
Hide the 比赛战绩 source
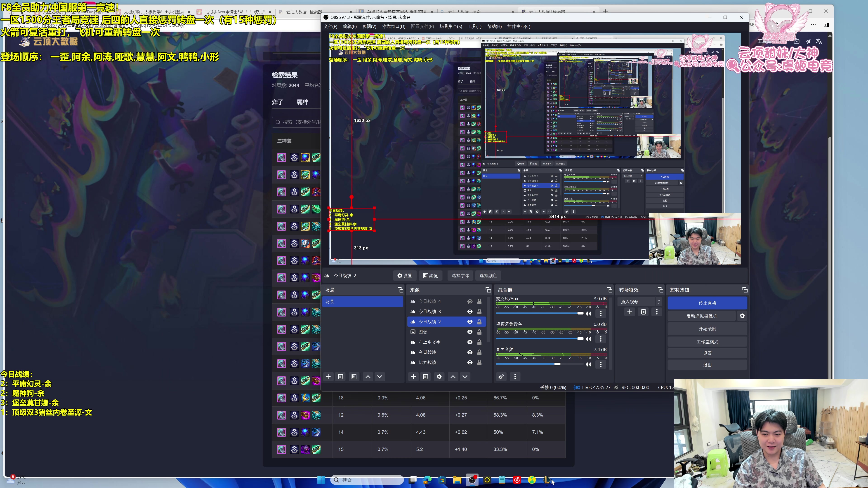coord(470,362)
